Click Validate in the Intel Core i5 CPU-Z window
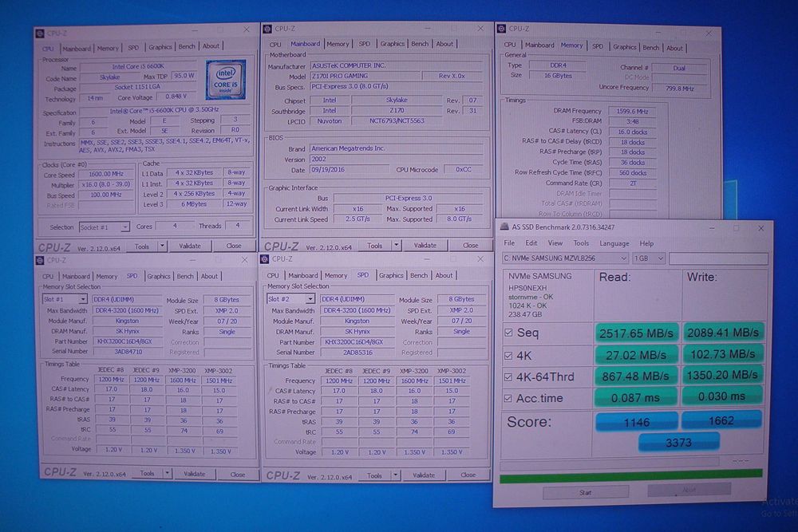 [190, 246]
